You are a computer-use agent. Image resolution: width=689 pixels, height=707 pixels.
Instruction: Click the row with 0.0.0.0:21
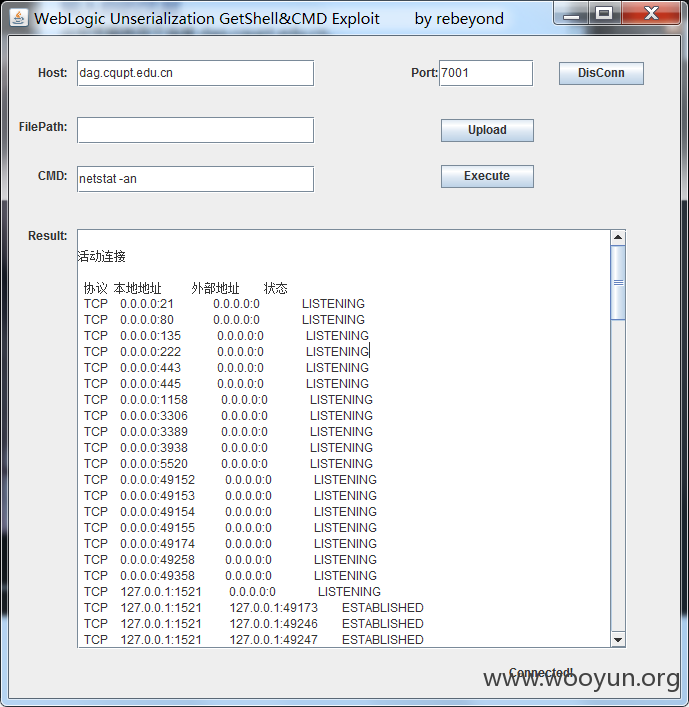(224, 304)
